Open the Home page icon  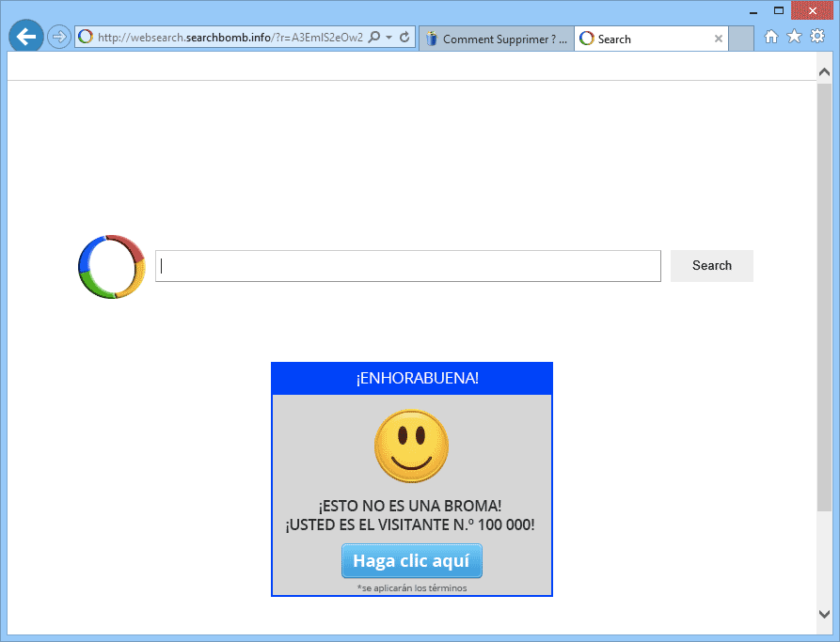[771, 37]
